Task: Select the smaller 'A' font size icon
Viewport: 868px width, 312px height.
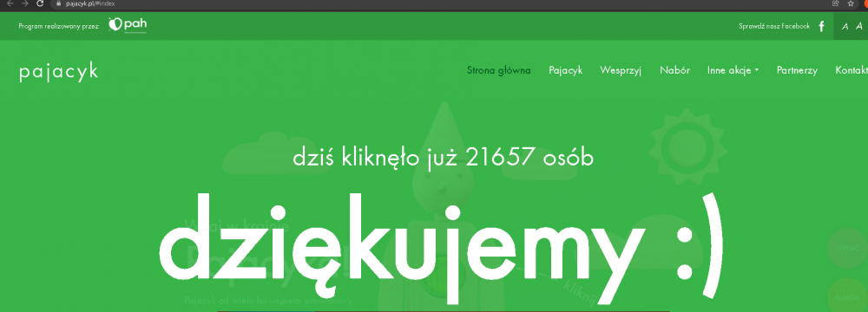Action: pyautogui.click(x=845, y=27)
